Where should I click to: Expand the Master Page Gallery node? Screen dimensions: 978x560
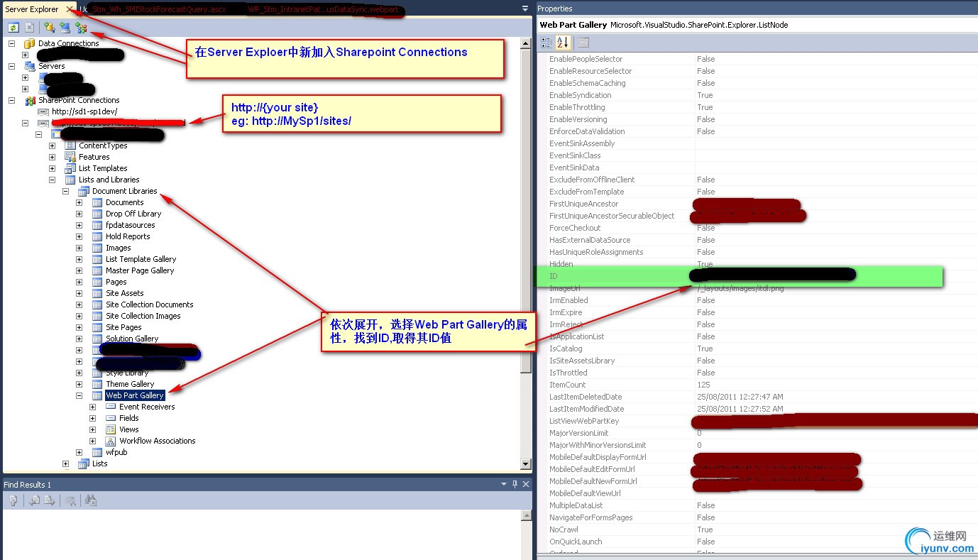tap(79, 270)
